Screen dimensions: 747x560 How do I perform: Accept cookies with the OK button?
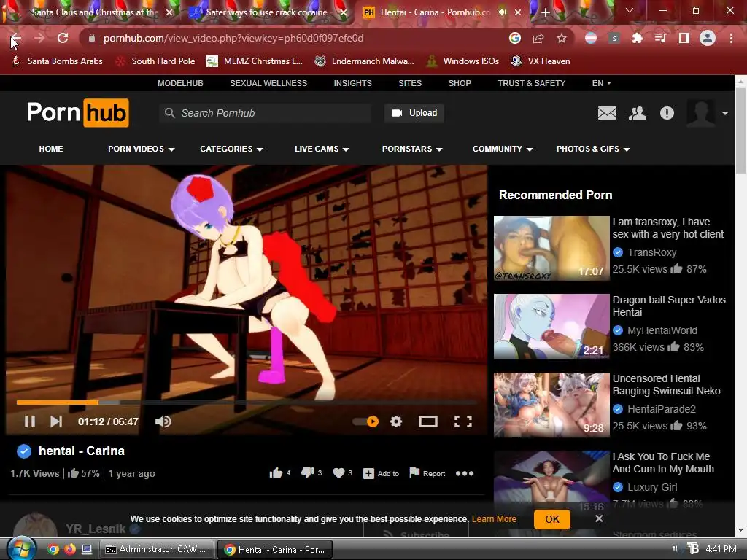point(552,519)
